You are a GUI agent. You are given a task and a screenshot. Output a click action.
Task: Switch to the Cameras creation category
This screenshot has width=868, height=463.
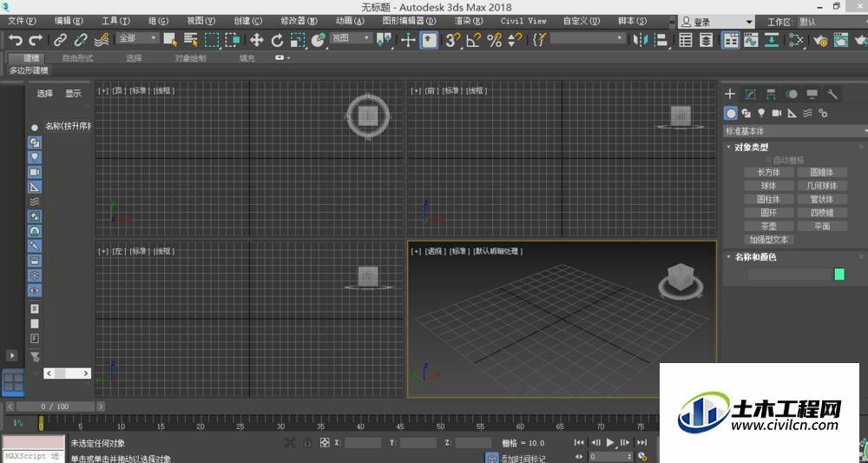(777, 113)
